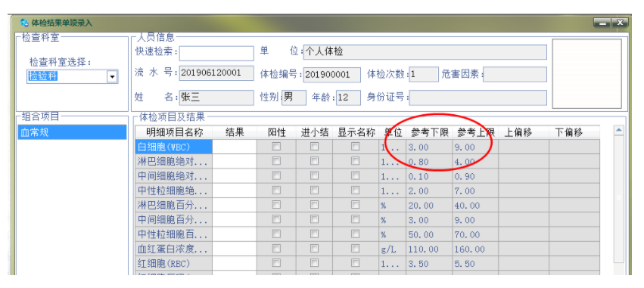This screenshot has height=288, width=644.
Task: Click the empty photo box at top right
Action: pyautogui.click(x=587, y=74)
